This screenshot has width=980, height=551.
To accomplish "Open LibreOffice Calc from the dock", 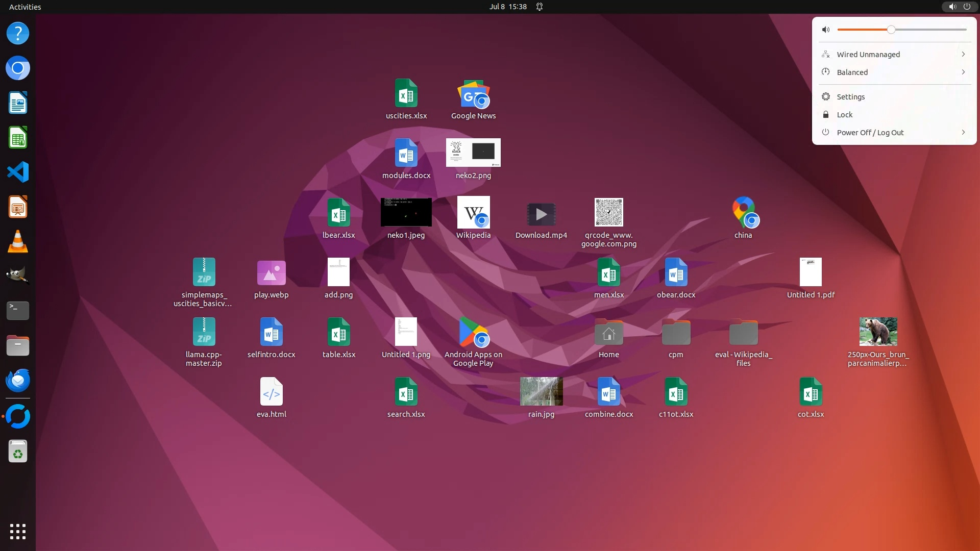I will [18, 138].
